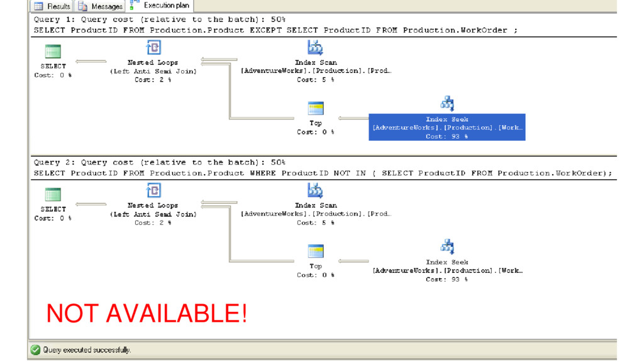This screenshot has width=644, height=362.
Task: Select the Execution plan tab
Action: click(160, 6)
